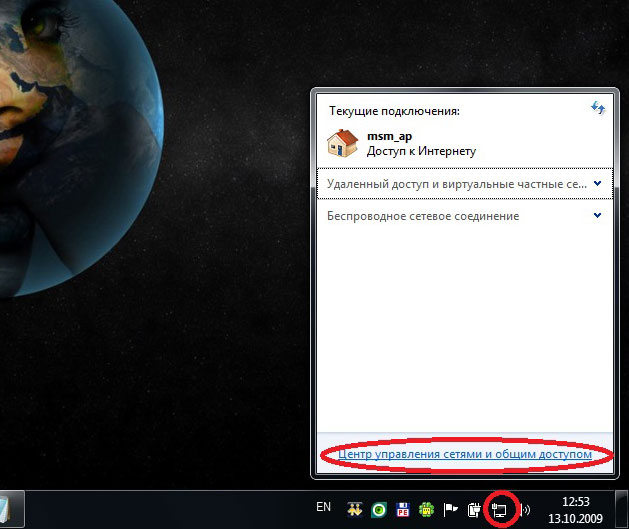Click the Show Desktop strip at taskbar edge
Image resolution: width=629 pixels, height=529 pixels.
pyautogui.click(x=622, y=509)
